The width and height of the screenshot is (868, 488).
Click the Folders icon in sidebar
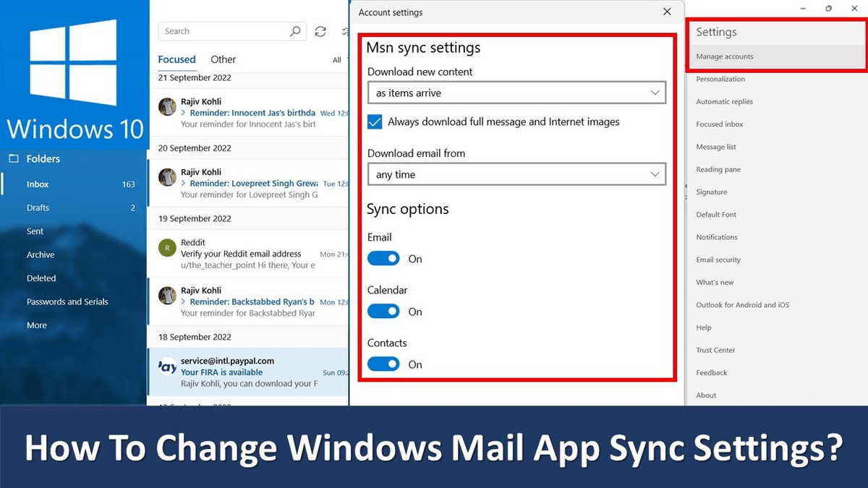[x=12, y=158]
